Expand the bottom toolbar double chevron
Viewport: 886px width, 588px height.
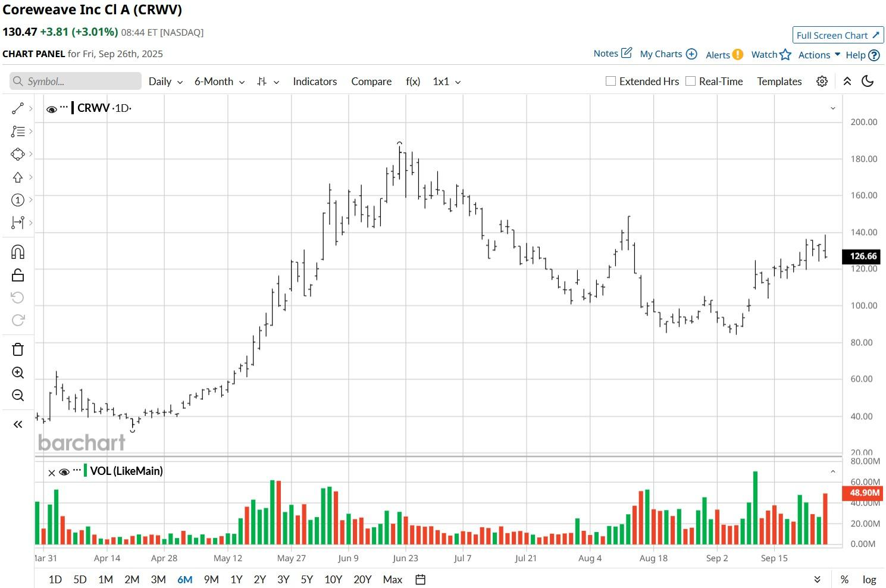[x=817, y=579]
